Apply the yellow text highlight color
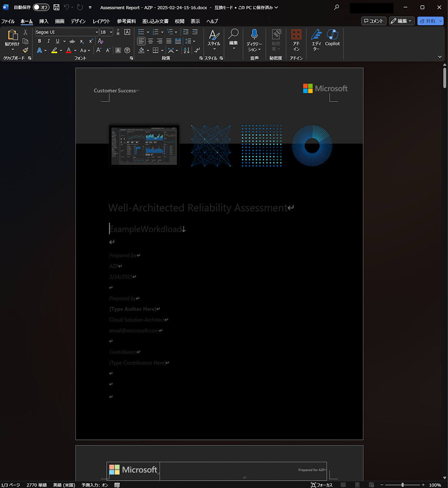The width and height of the screenshot is (448, 488). pyautogui.click(x=55, y=50)
